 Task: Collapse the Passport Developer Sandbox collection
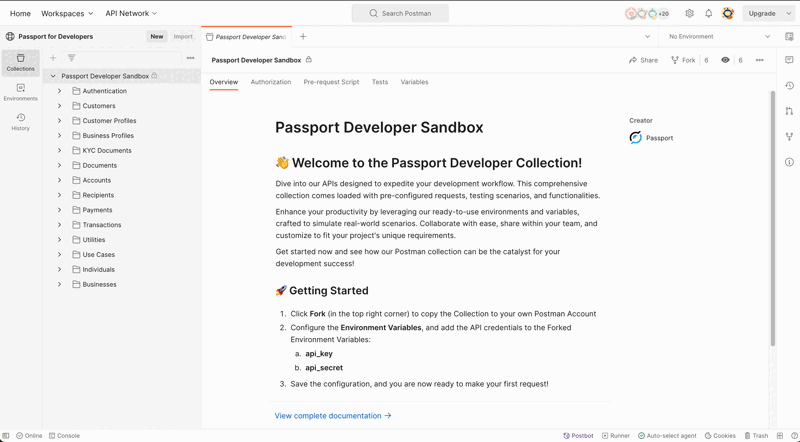point(53,76)
